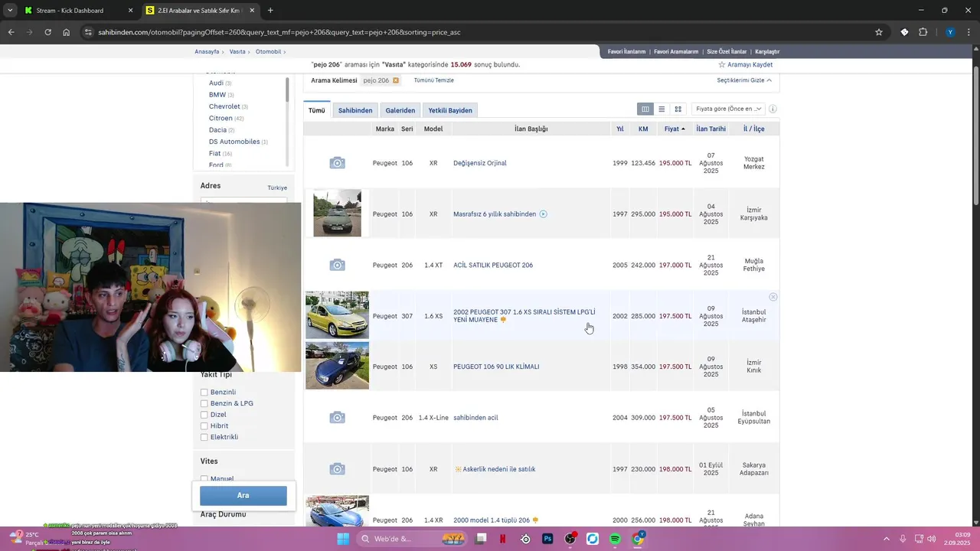Open the Değişensiz Orjinal listing
Viewport: 980px width, 551px height.
tap(480, 163)
